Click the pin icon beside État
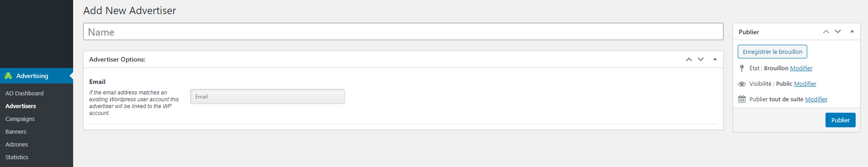868x167 pixels. [742, 68]
